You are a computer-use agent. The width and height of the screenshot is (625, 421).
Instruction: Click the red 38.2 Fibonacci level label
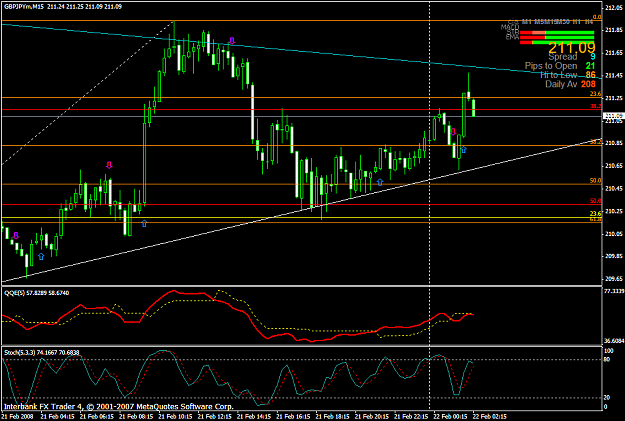point(596,106)
